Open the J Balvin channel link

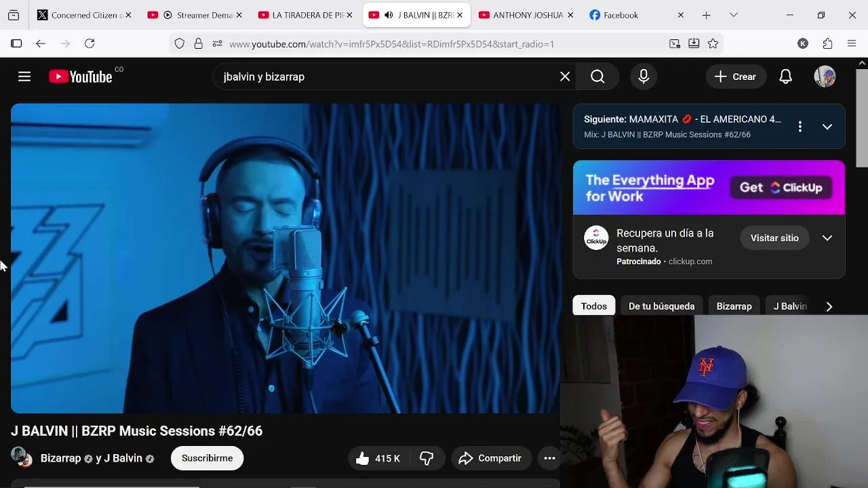(x=125, y=458)
